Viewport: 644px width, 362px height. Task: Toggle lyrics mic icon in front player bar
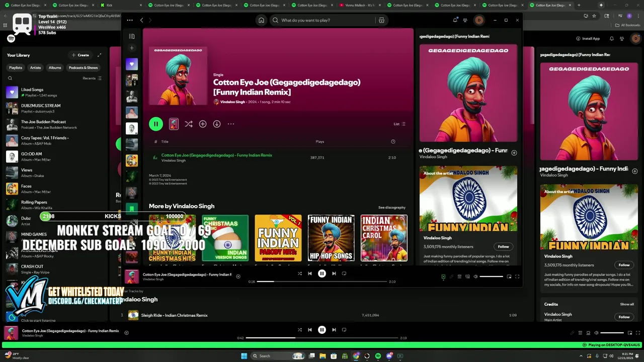[451, 277]
